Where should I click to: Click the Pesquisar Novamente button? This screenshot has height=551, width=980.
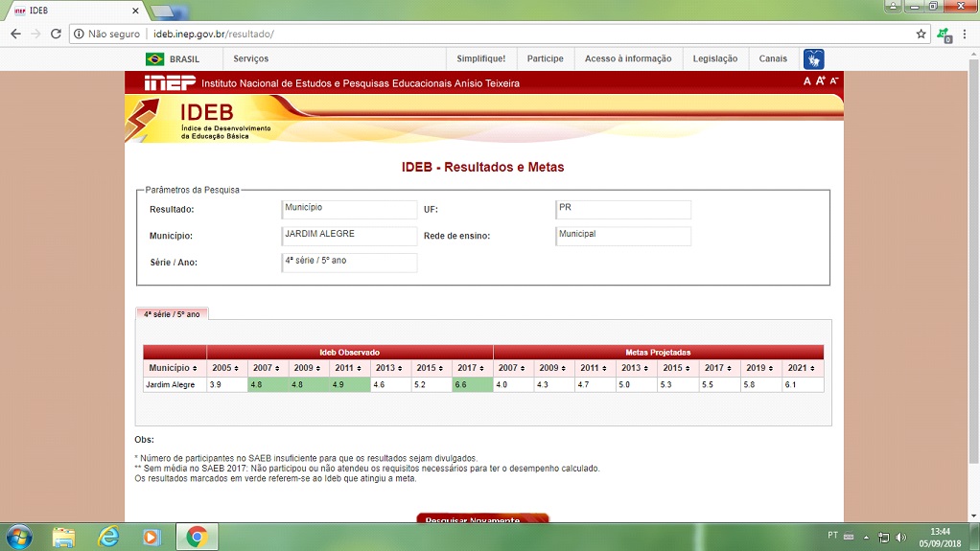[x=482, y=517]
